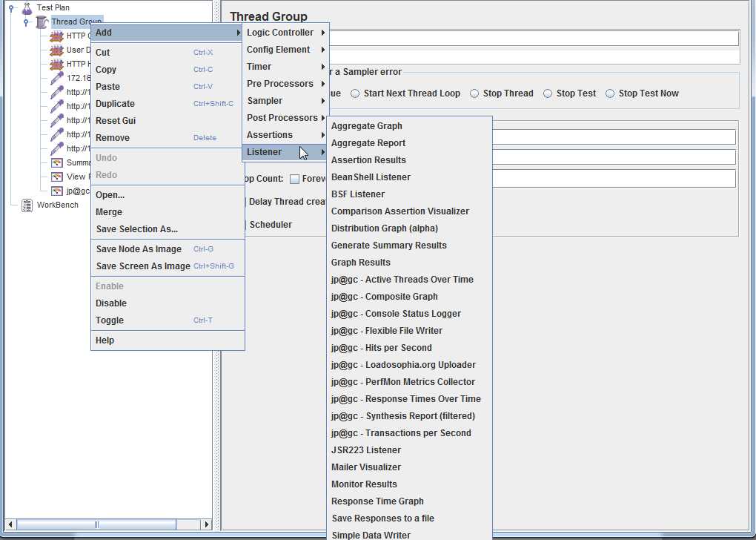The height and width of the screenshot is (540, 756).
Task: Add jp@gc Response Times Over Time
Action: [409, 399]
